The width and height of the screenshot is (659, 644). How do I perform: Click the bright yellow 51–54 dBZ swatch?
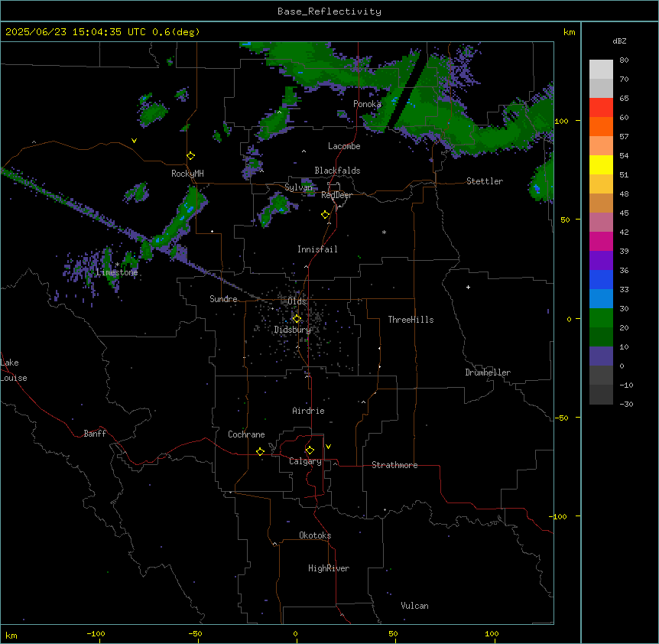(x=601, y=164)
